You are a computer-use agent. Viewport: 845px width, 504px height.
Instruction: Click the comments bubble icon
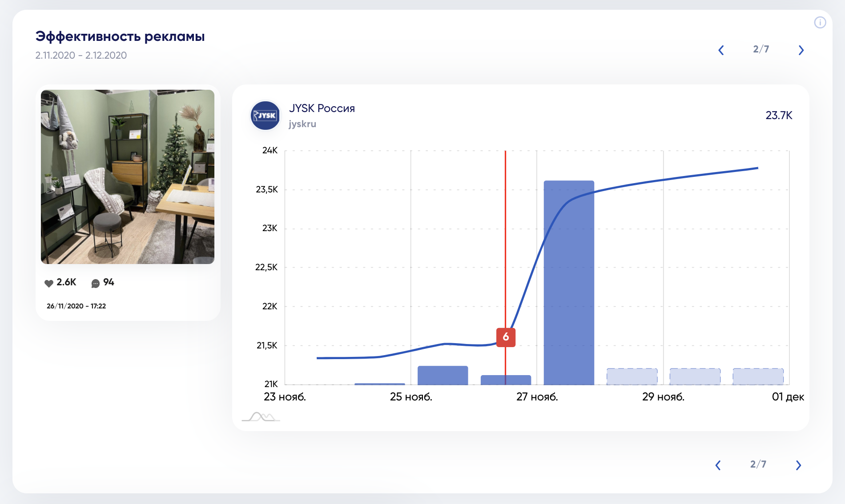pos(96,283)
